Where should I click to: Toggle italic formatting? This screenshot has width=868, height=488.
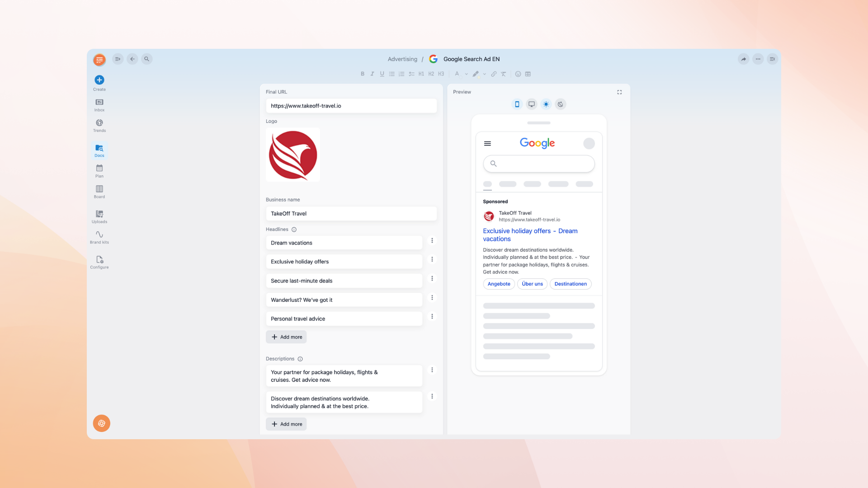(x=373, y=74)
